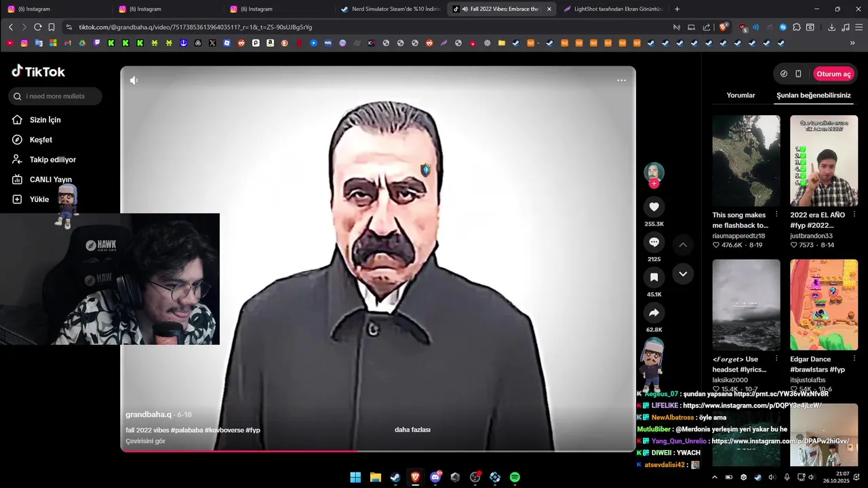Viewport: 868px width, 488px height.
Task: Switch to the first Instagram browser tab
Action: click(x=56, y=9)
